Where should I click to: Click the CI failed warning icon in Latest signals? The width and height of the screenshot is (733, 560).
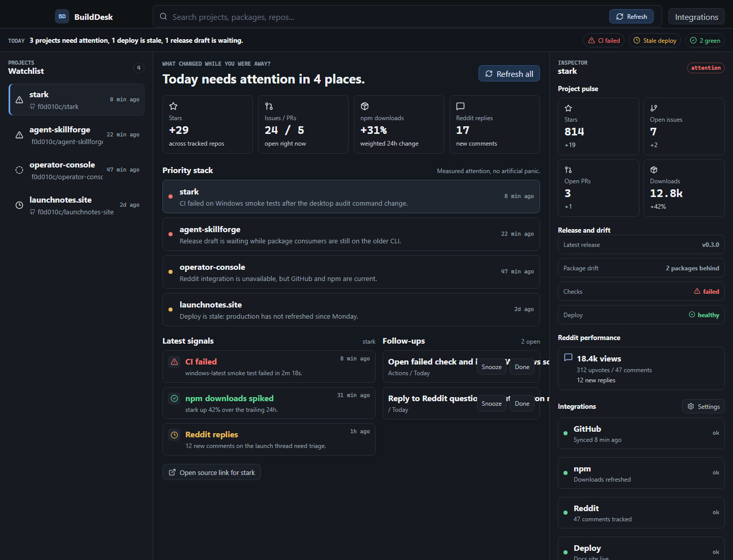click(175, 362)
